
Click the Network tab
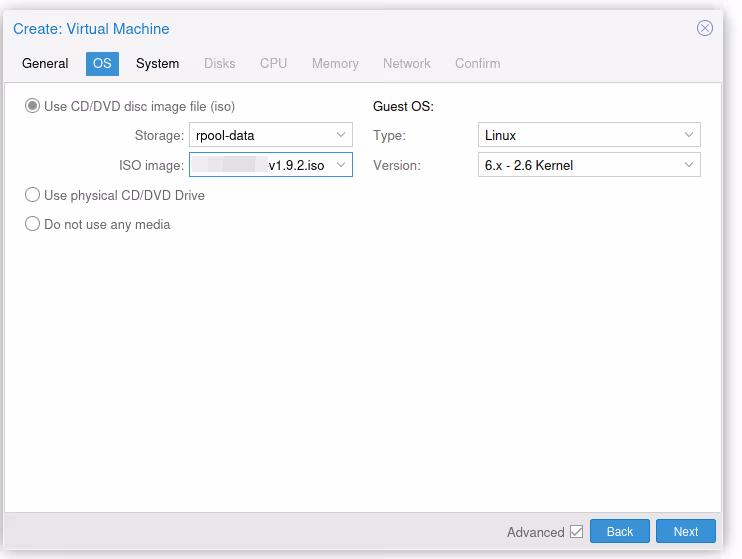(406, 63)
